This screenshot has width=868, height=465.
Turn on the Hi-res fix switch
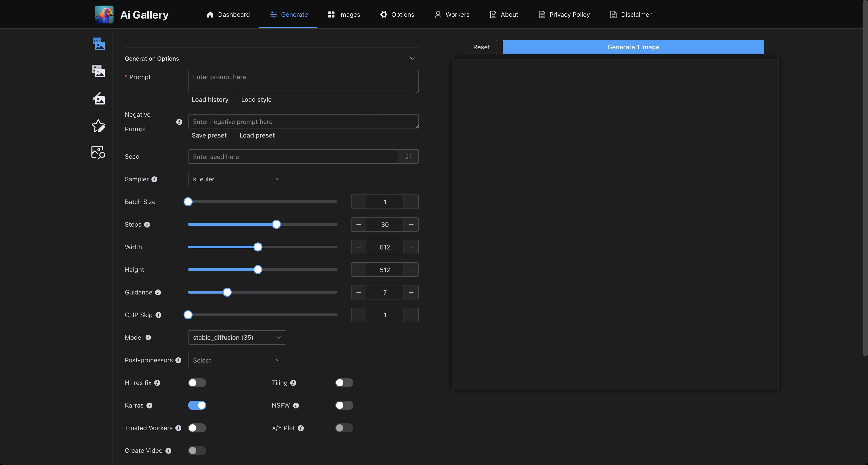coord(197,383)
